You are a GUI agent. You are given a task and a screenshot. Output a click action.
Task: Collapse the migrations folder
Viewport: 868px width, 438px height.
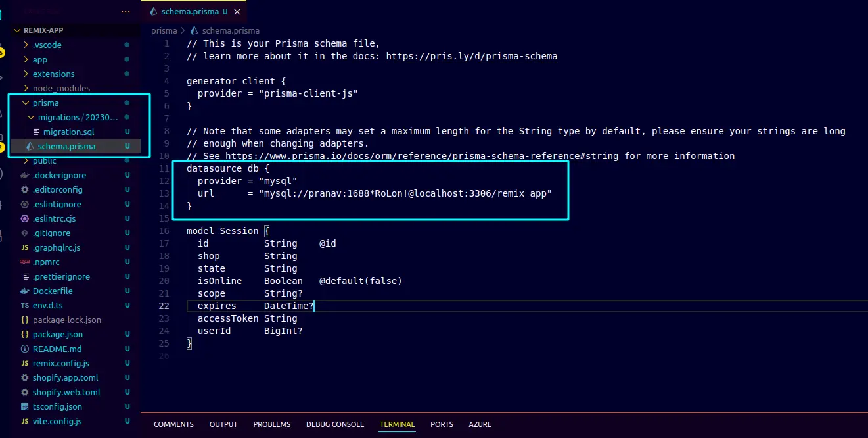(32, 117)
